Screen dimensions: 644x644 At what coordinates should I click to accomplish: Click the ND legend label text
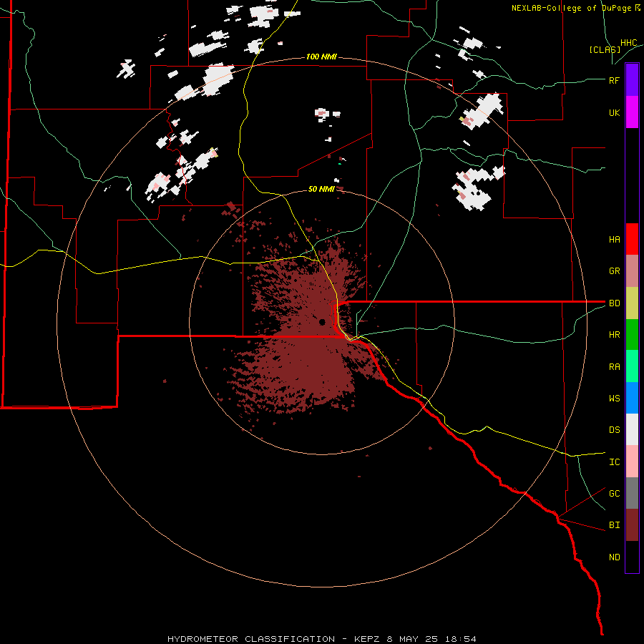click(614, 557)
